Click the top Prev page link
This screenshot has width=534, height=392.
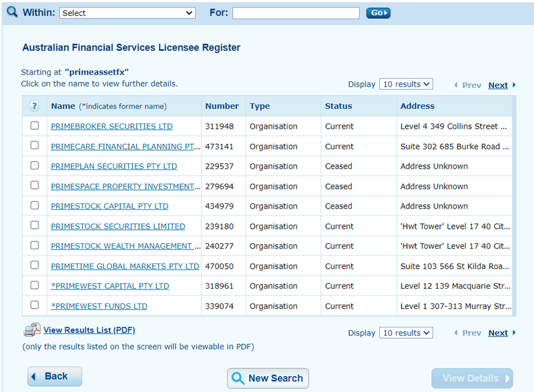tap(471, 85)
